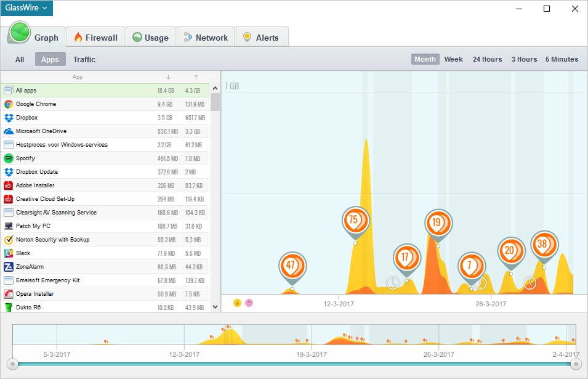The image size is (588, 379).
Task: Toggle the pink upload traffic indicator
Action: point(249,303)
